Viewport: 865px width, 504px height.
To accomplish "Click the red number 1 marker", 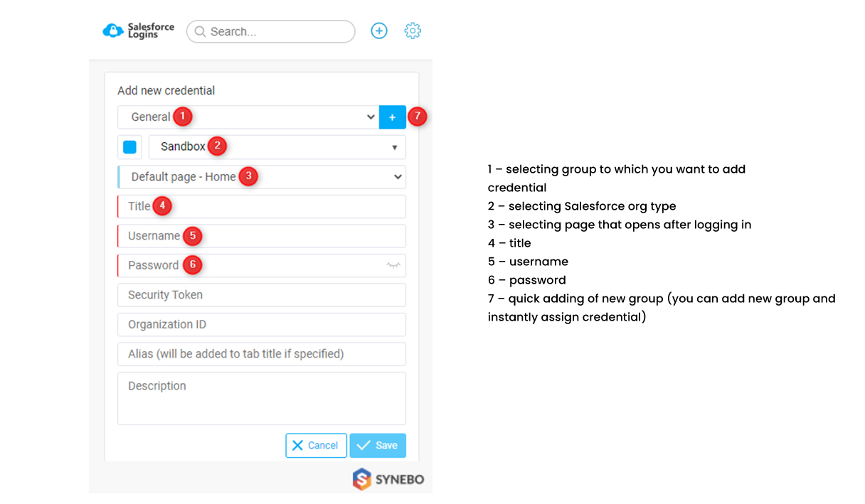I will pos(183,117).
